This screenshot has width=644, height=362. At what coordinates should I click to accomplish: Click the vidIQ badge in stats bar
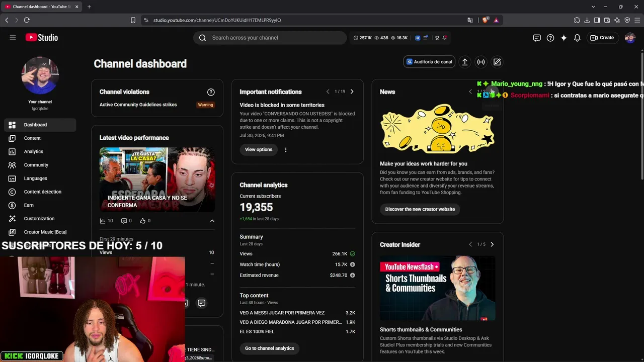click(x=418, y=38)
